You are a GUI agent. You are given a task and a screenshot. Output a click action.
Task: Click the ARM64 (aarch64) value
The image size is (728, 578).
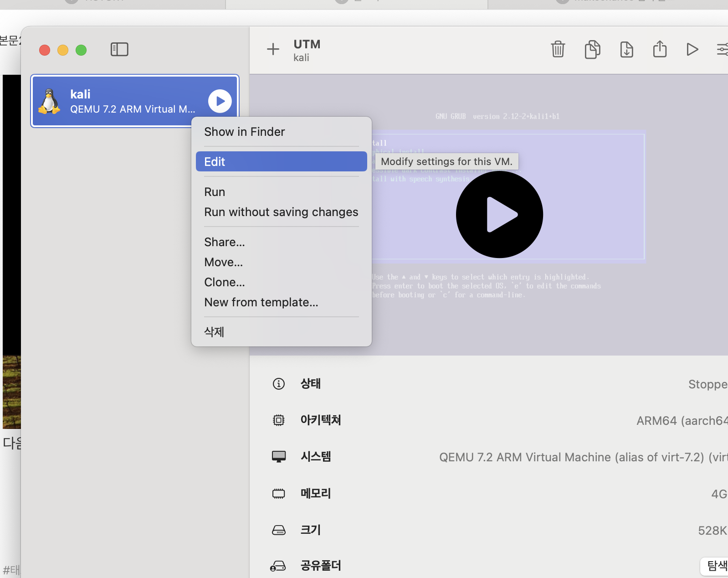pos(682,420)
